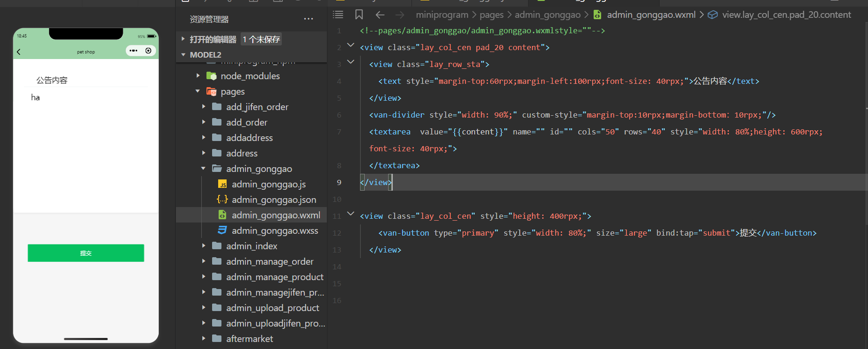Click the bookmark icon in editor toolbar
868x349 pixels.
coord(359,15)
